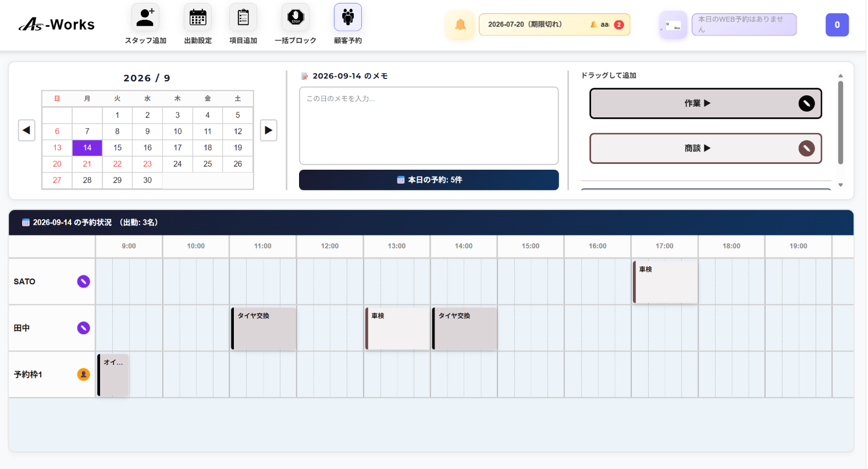Image resolution: width=868 pixels, height=469 pixels.
Task: Open the 一括ブロック stop sign icon
Action: pos(296,17)
